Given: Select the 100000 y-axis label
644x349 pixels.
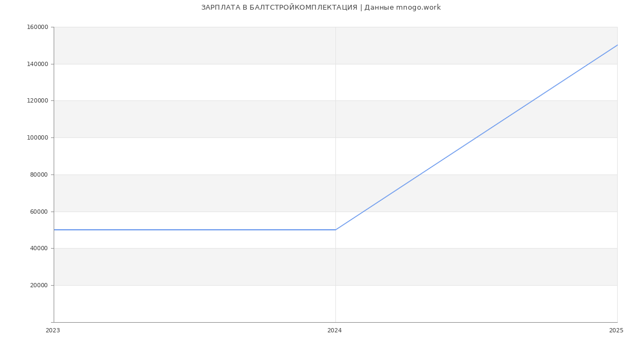Looking at the screenshot, I should click(x=39, y=138).
